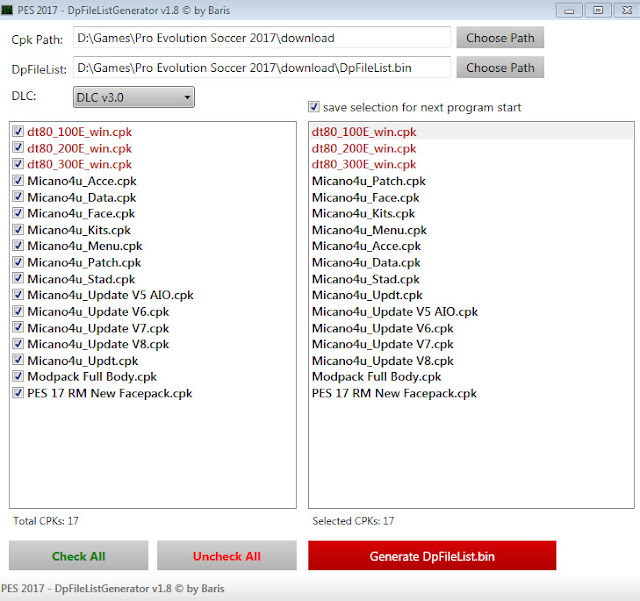Maximize the DpFileListGenerator window

[x=598, y=10]
